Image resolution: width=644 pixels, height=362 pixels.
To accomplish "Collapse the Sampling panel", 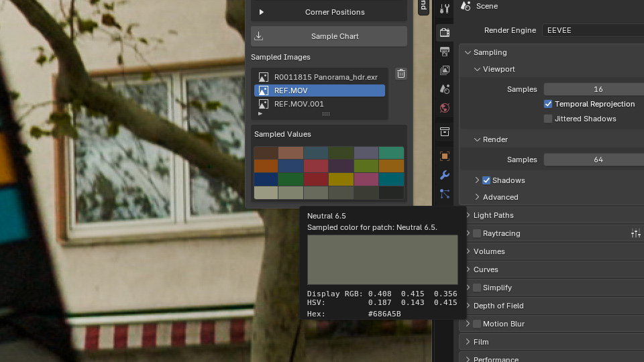I will (x=468, y=52).
